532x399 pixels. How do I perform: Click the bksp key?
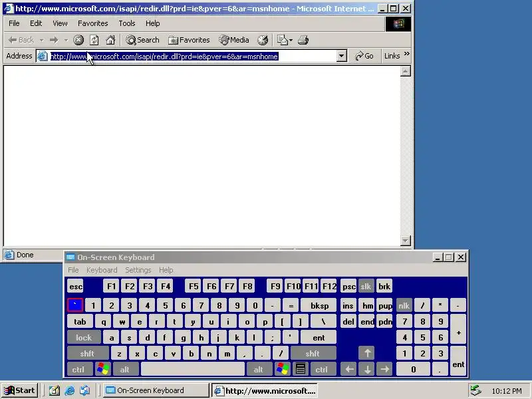(x=319, y=305)
